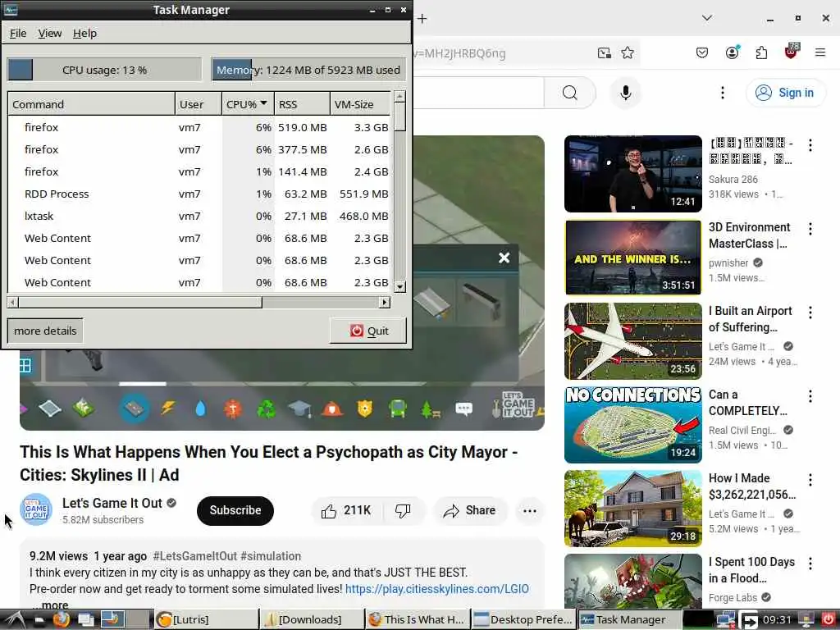Sort processes by VM-Size column

click(x=359, y=104)
